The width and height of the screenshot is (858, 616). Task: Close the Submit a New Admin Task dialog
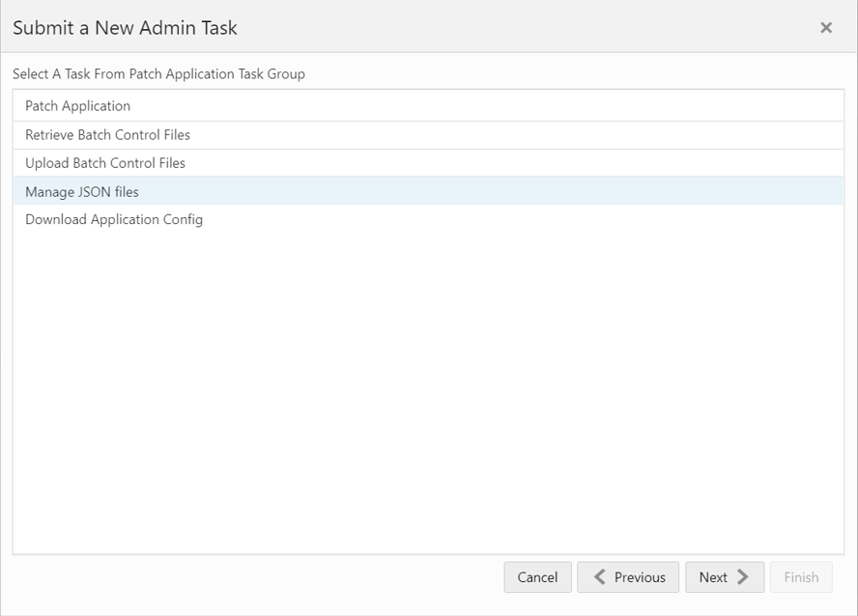(826, 27)
